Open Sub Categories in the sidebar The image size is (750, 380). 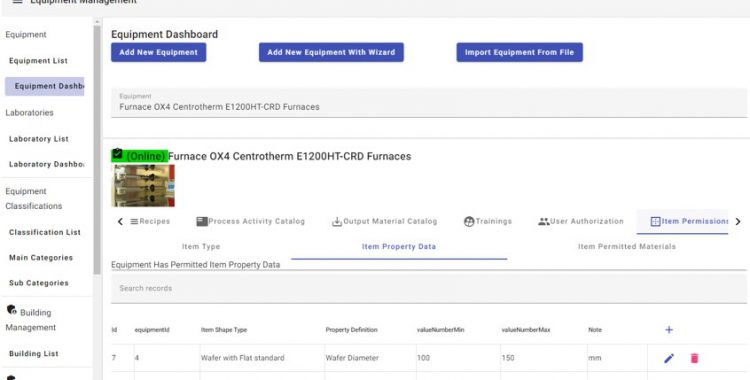point(39,283)
